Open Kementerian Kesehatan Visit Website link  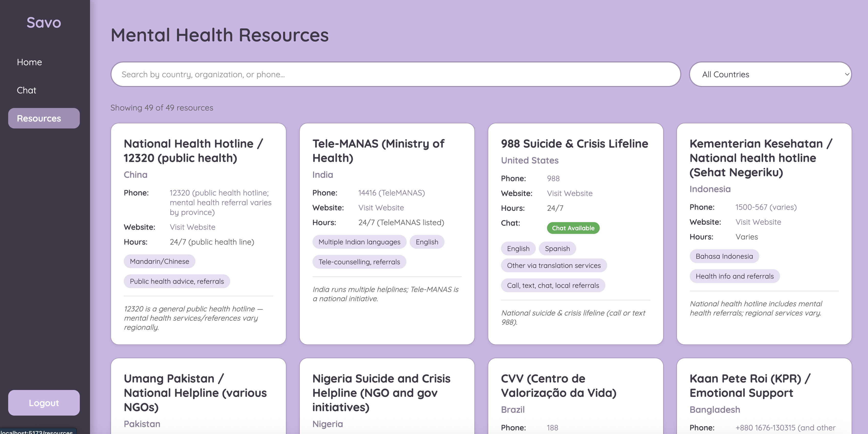coord(758,222)
